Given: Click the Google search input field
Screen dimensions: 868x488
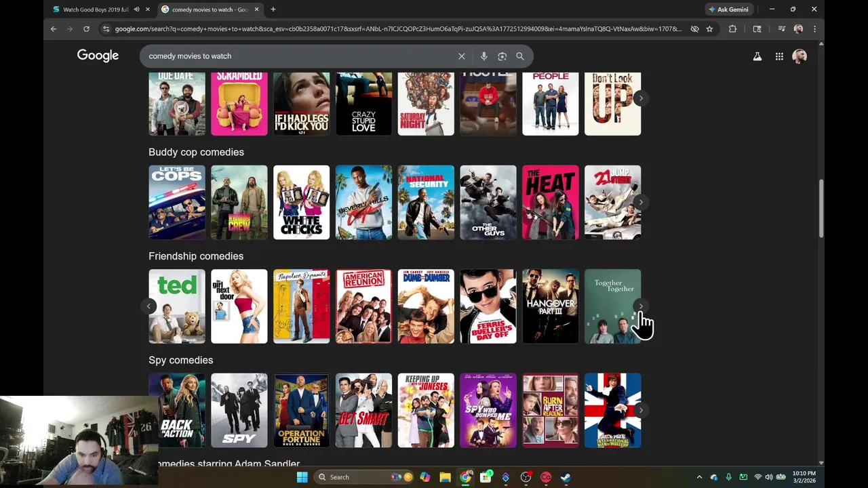Looking at the screenshot, I should coord(298,56).
